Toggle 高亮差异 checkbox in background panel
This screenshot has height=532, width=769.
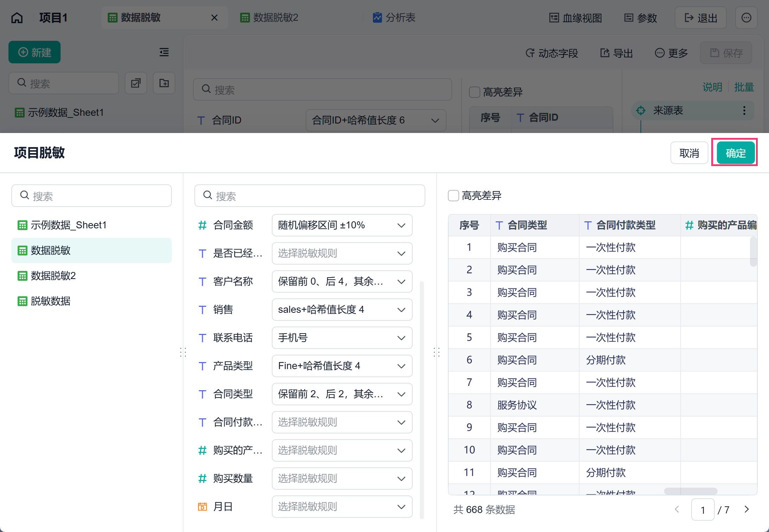475,92
